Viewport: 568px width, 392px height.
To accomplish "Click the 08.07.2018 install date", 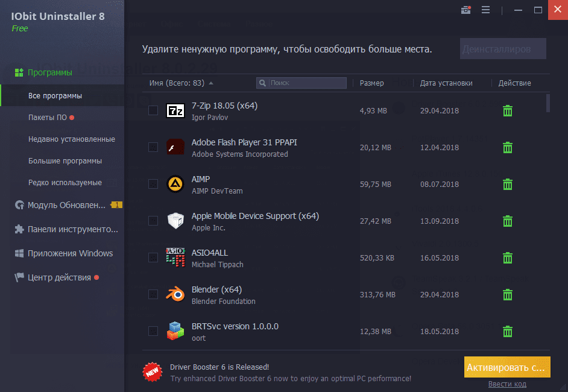I will coord(440,185).
